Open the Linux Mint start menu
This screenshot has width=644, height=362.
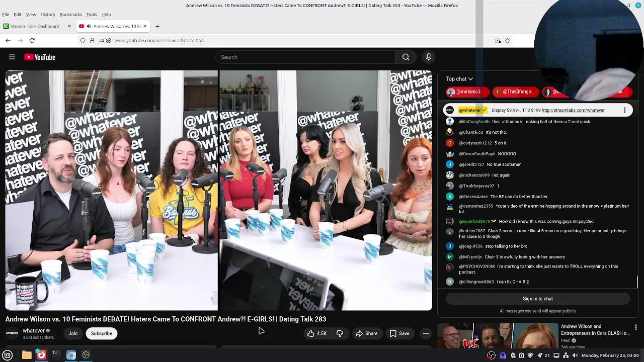point(8,355)
